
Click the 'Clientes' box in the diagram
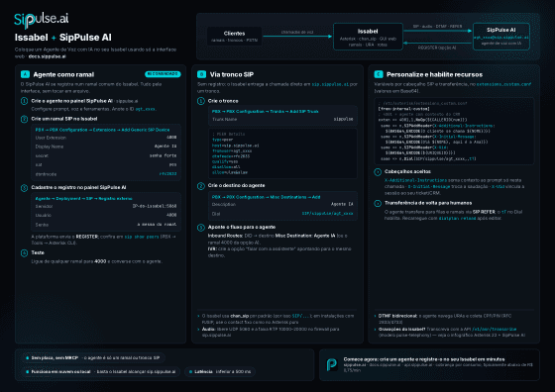(x=234, y=36)
